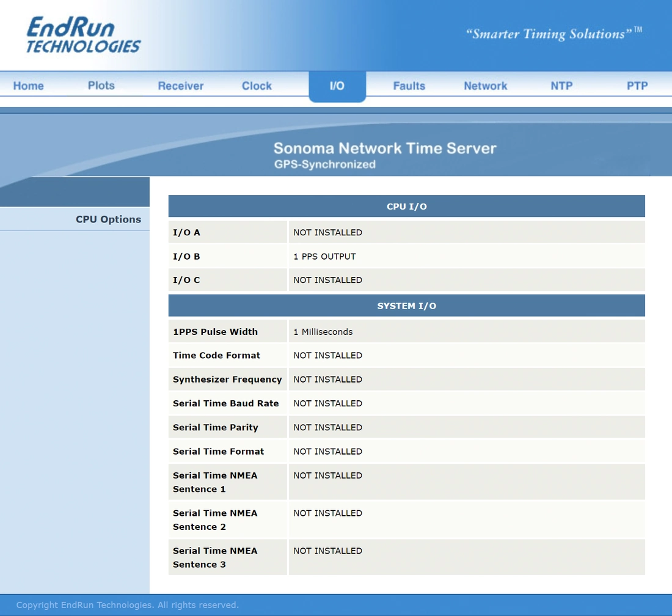This screenshot has height=616, width=672.
Task: Click Serial Time NMEA Sentence 3 label
Action: [x=215, y=558]
